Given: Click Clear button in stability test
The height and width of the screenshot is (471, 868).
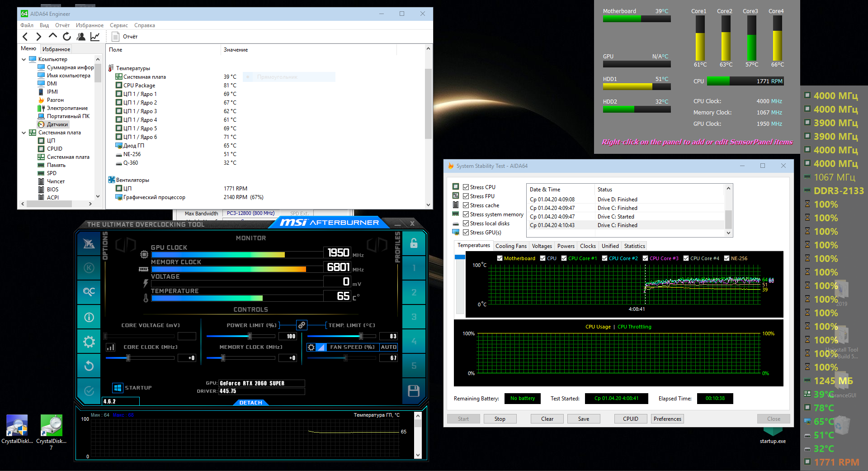Looking at the screenshot, I should [547, 419].
